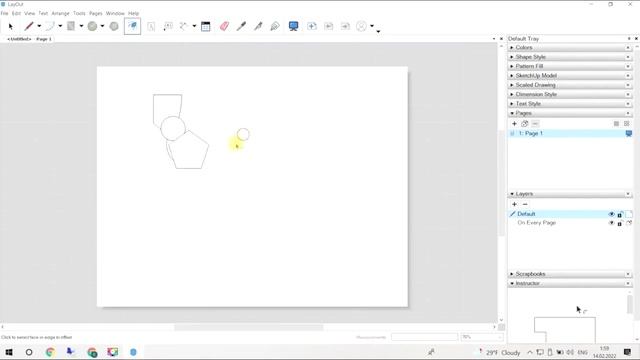This screenshot has height=360, width=640.
Task: Toggle shared-page setting for Default layer
Action: 629,214
